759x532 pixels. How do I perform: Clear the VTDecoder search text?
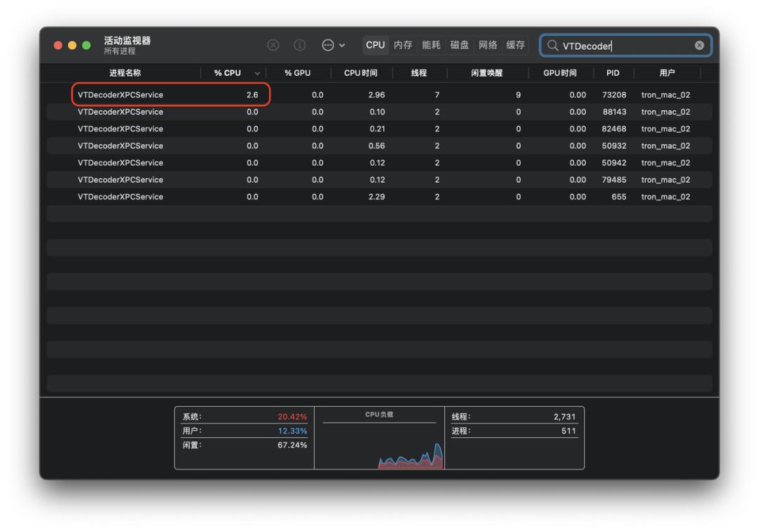click(x=699, y=45)
